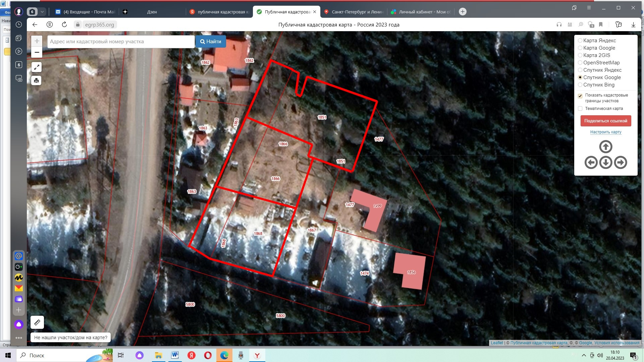Switch to the Дзен tab
Screen dimensions: 644x362
pos(152,12)
